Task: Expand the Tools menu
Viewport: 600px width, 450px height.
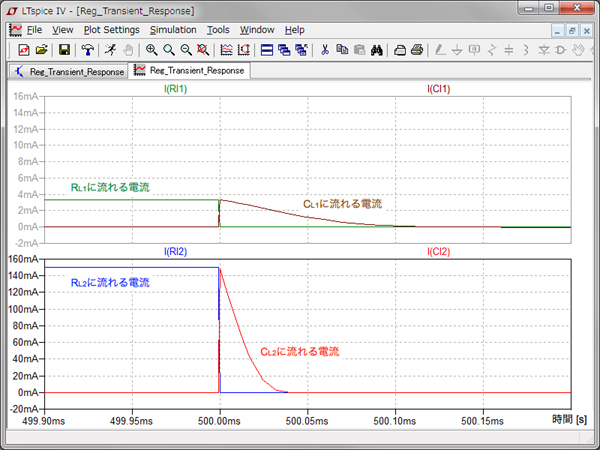Action: [x=217, y=30]
